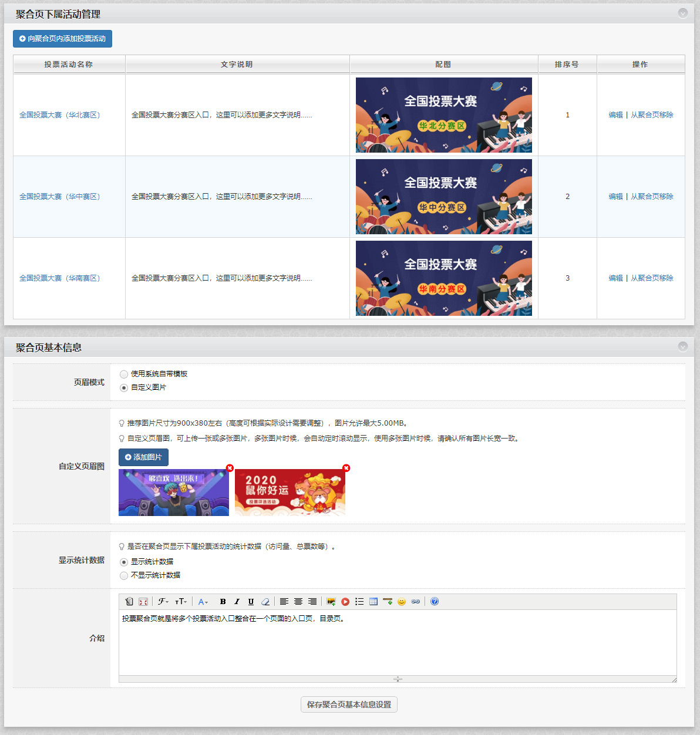
Task: Insert an emoticon with the smiley icon
Action: (x=402, y=602)
